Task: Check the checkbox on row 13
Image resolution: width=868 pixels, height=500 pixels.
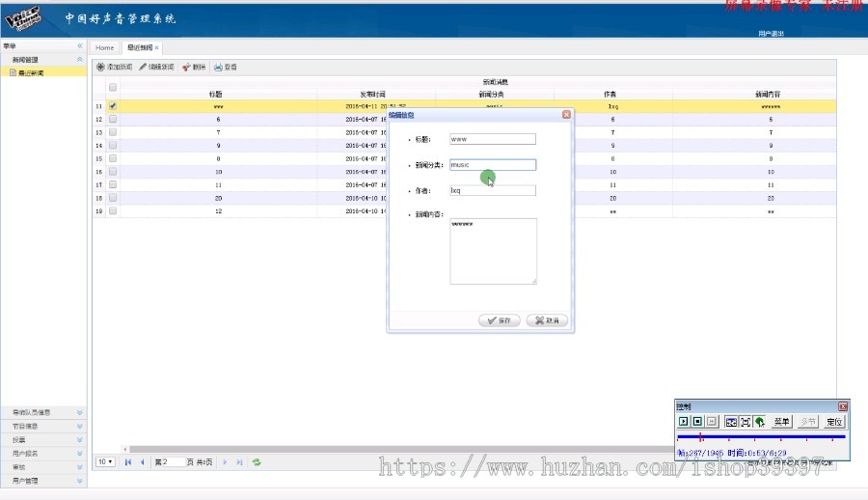Action: pos(113,132)
